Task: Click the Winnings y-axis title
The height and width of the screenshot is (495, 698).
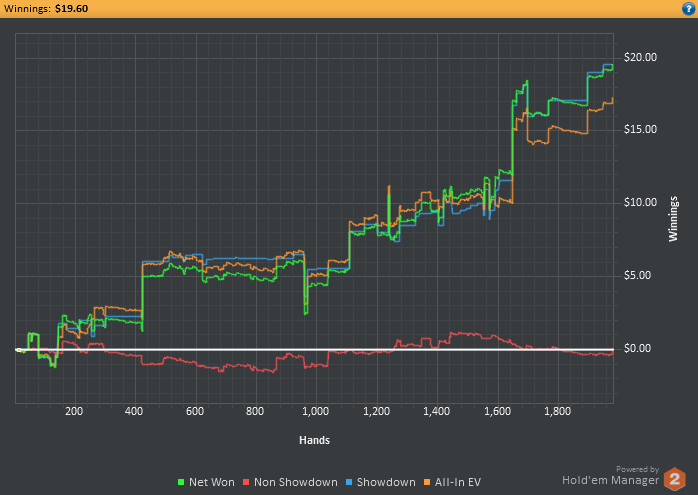Action: coord(673,219)
